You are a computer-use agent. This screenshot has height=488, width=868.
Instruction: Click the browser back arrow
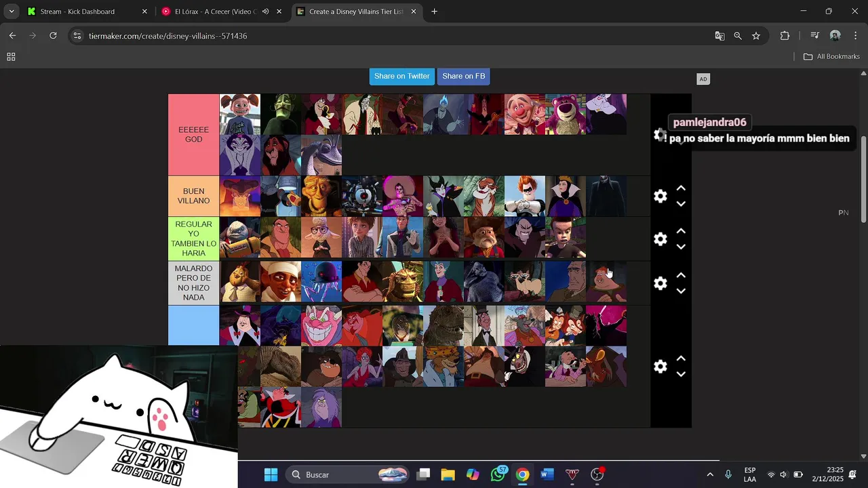pos(12,36)
